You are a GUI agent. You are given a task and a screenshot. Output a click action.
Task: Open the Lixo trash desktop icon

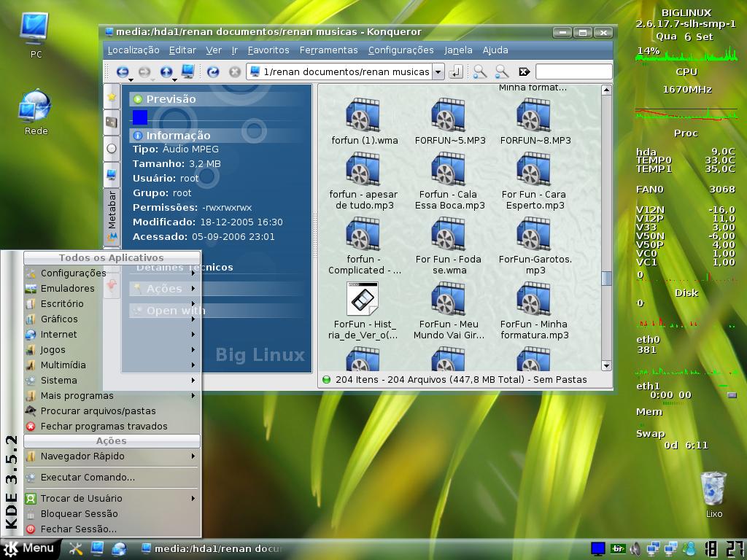[713, 495]
